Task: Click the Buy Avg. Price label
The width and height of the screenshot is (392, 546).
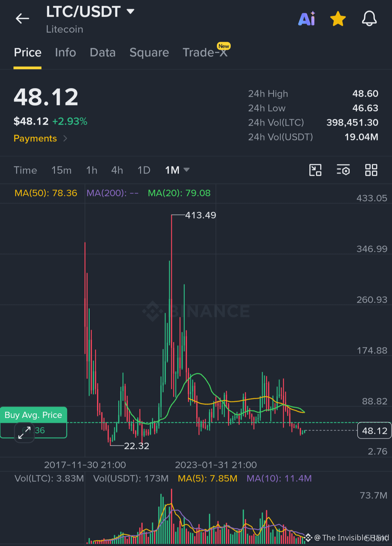Action: [x=33, y=415]
